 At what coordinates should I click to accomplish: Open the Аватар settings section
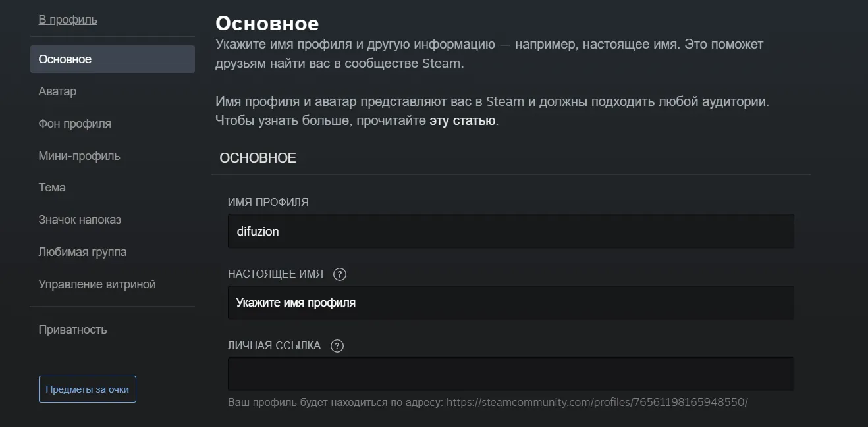[x=57, y=91]
